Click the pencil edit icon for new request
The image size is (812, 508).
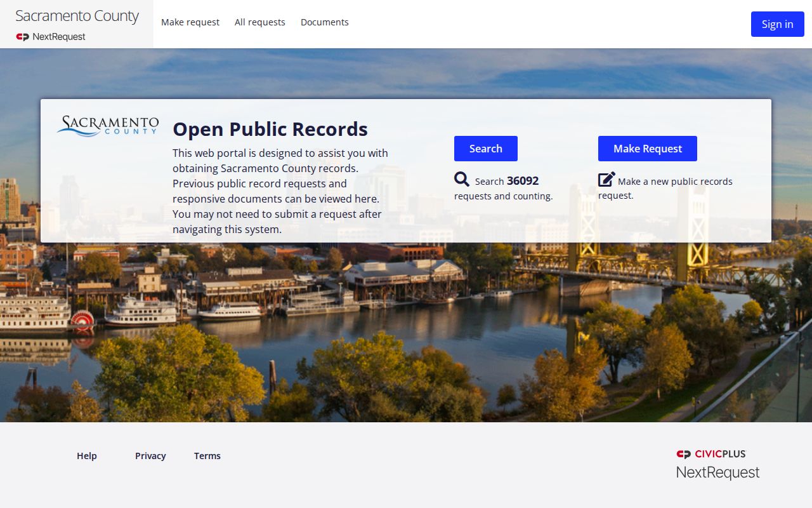(606, 180)
